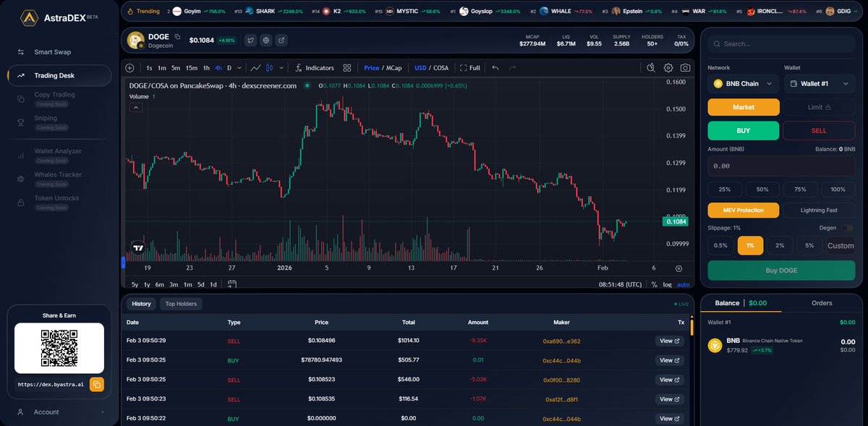Expand the Account menu

[59, 412]
